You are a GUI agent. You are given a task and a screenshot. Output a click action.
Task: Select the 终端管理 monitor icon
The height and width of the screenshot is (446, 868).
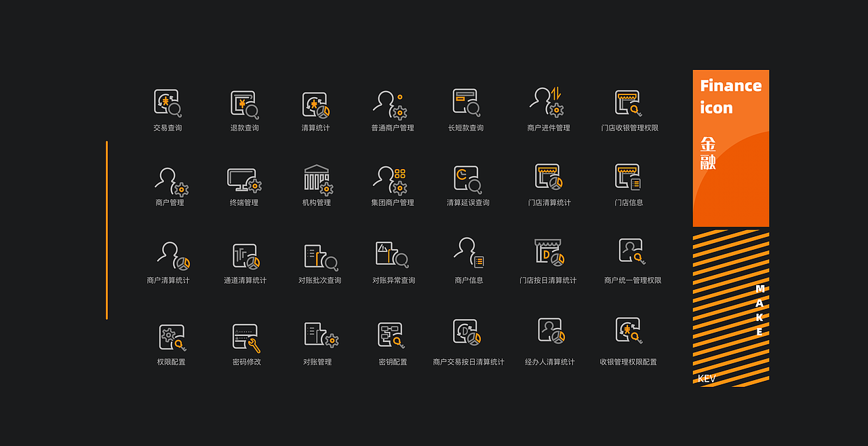point(244,181)
